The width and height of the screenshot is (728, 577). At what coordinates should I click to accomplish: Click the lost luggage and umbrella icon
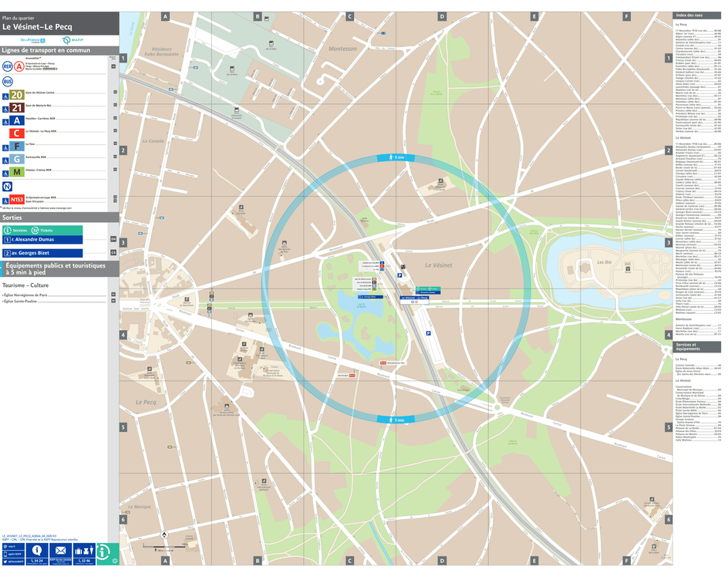pos(83,551)
